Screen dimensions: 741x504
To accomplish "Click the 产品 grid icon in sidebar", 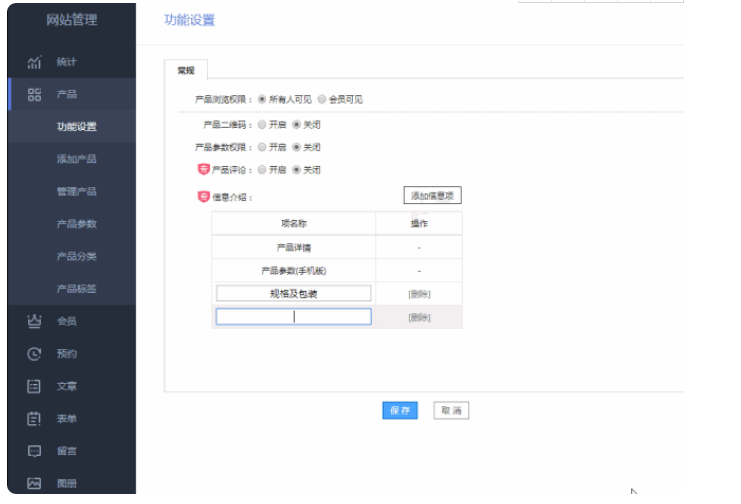I will click(34, 95).
